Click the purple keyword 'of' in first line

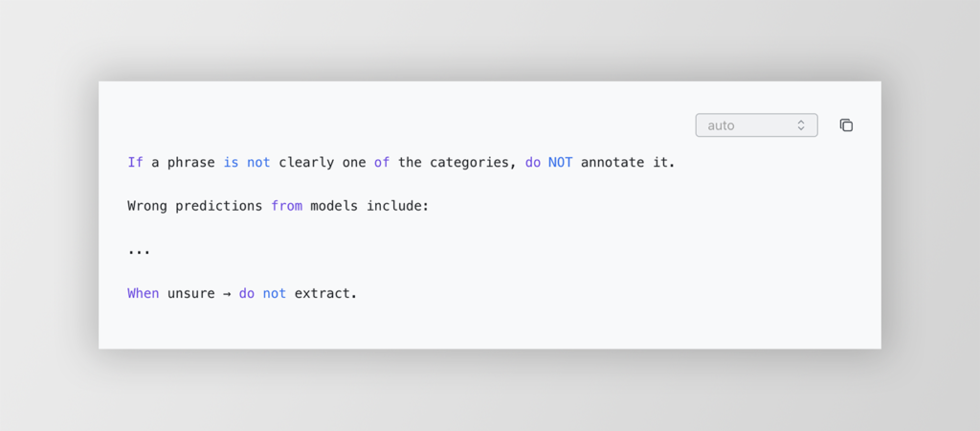pos(382,163)
